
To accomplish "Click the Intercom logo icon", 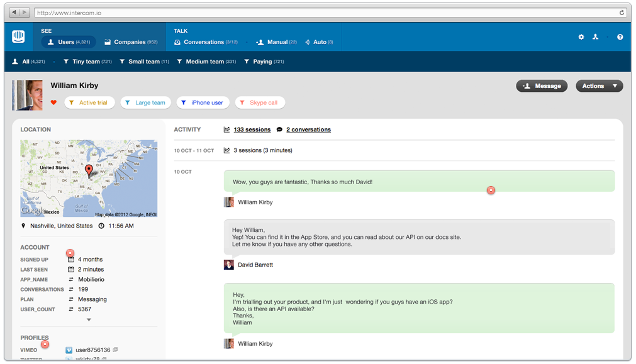I will pos(18,36).
